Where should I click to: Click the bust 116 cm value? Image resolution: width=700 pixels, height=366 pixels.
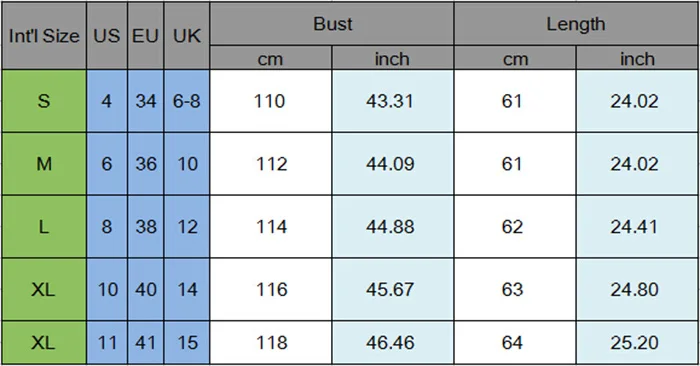click(271, 290)
